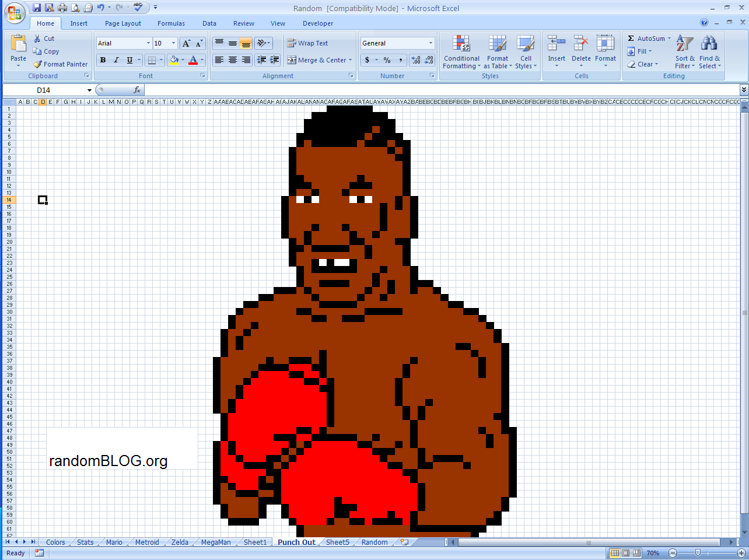Open Sort & Filter options
This screenshot has height=560, width=749.
click(685, 52)
